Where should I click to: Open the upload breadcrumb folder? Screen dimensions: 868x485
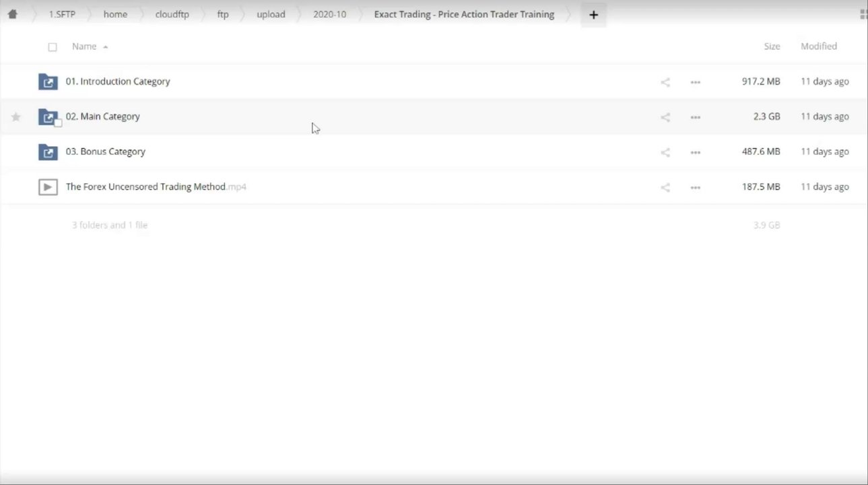pyautogui.click(x=271, y=14)
